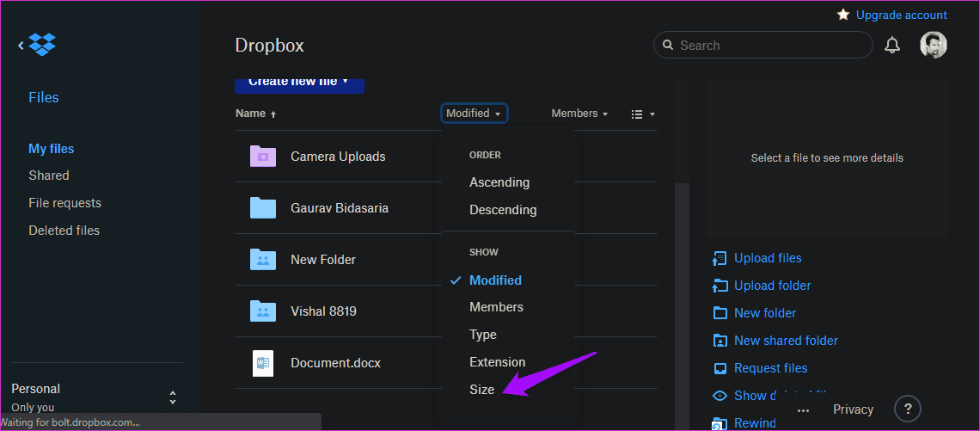Click the Document.docx Word file icon
Image resolution: width=980 pixels, height=431 pixels.
(262, 362)
